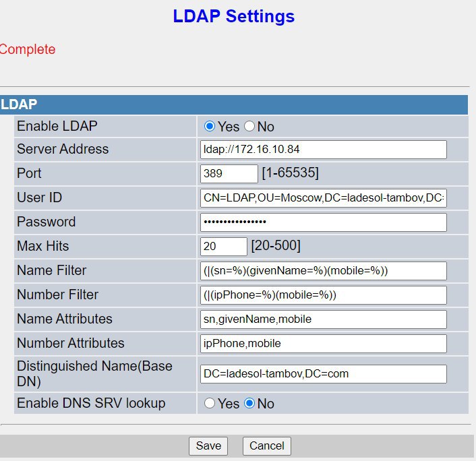This screenshot has height=461, width=476.
Task: Click the Name Filter field
Action: 324,271
